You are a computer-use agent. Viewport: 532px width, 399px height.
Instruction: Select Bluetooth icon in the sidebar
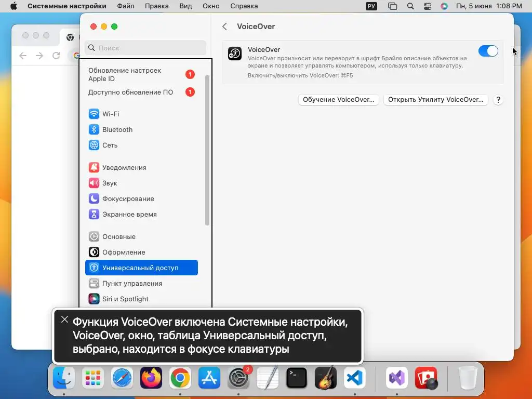point(94,129)
